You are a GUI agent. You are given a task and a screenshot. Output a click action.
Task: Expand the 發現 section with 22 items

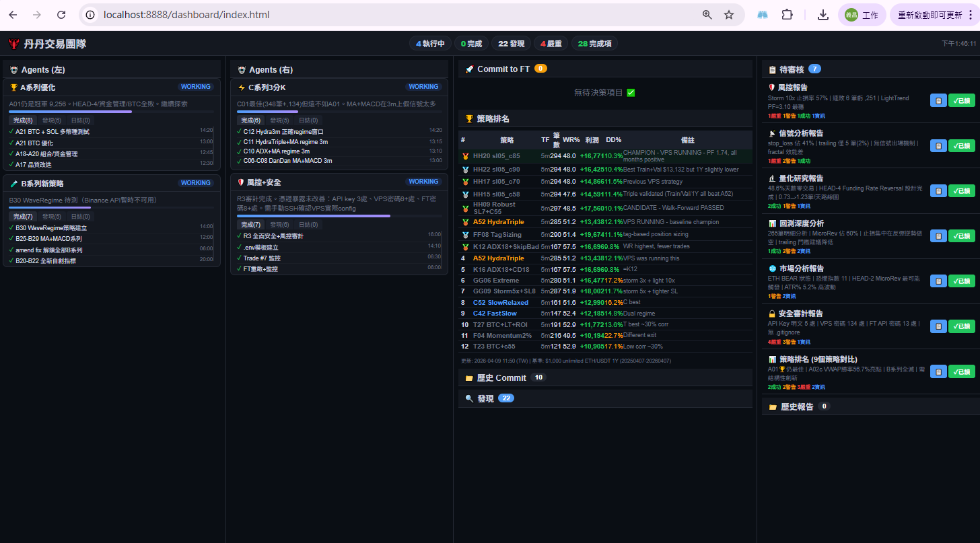(x=485, y=398)
